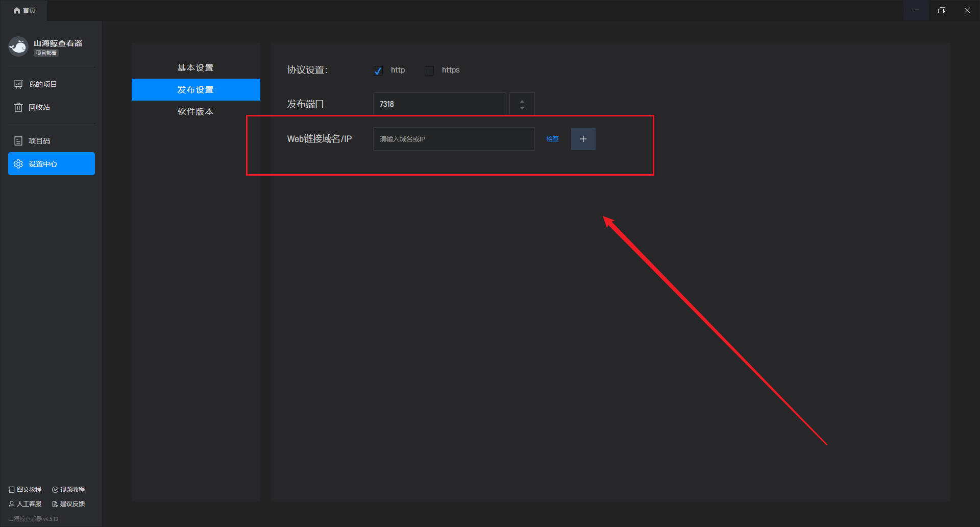980x527 pixels.
Task: Uncheck the http protocol checkbox
Action: 378,70
